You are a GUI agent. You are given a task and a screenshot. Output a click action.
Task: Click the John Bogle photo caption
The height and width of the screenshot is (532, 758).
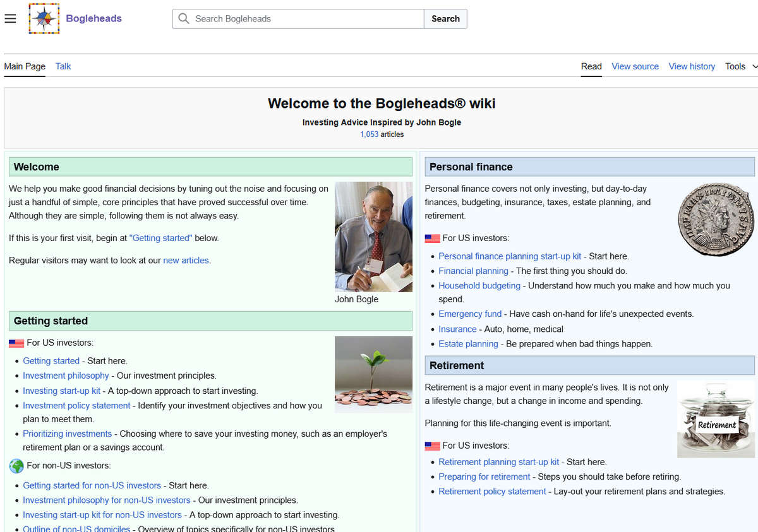click(356, 299)
